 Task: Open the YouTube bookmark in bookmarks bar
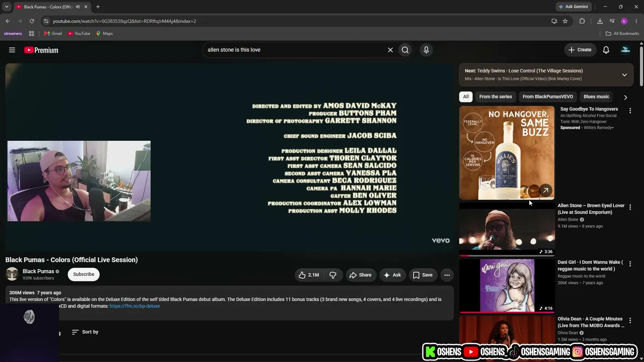(x=79, y=34)
